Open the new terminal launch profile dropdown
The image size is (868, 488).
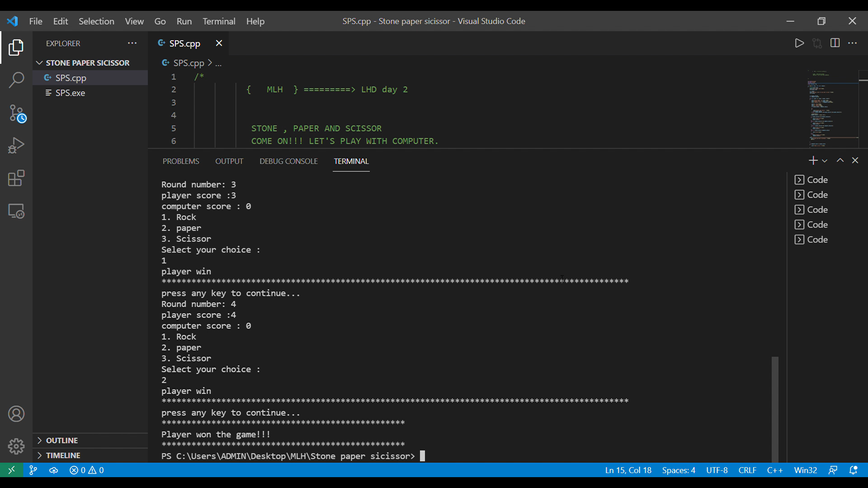pyautogui.click(x=825, y=161)
